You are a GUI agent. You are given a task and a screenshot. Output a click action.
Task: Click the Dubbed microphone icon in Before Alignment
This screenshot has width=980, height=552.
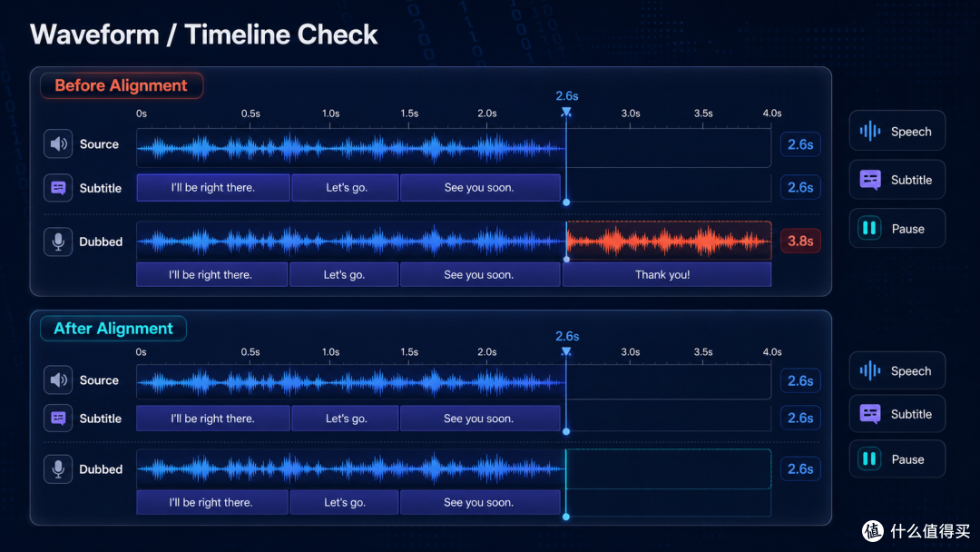click(x=58, y=241)
